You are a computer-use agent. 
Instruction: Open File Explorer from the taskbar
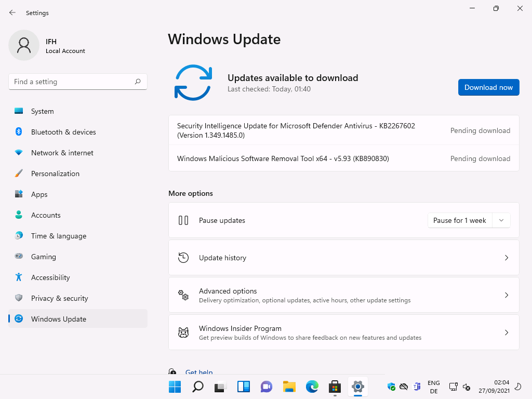289,387
